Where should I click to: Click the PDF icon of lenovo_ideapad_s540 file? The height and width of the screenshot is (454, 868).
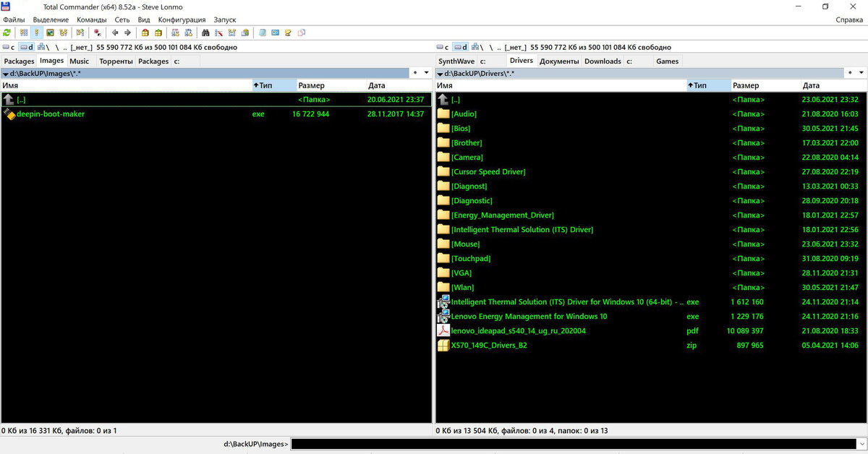point(443,331)
